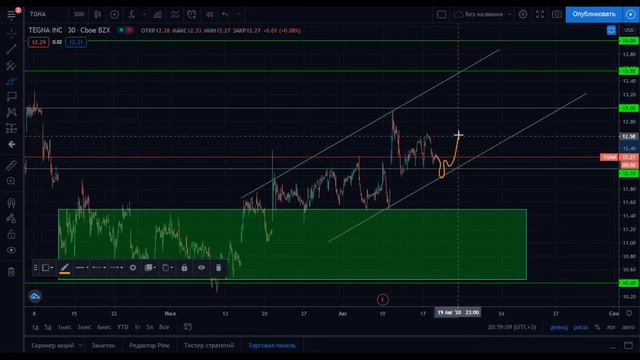640x360 pixels.
Task: Toggle magnet mode
Action: pyautogui.click(x=11, y=202)
